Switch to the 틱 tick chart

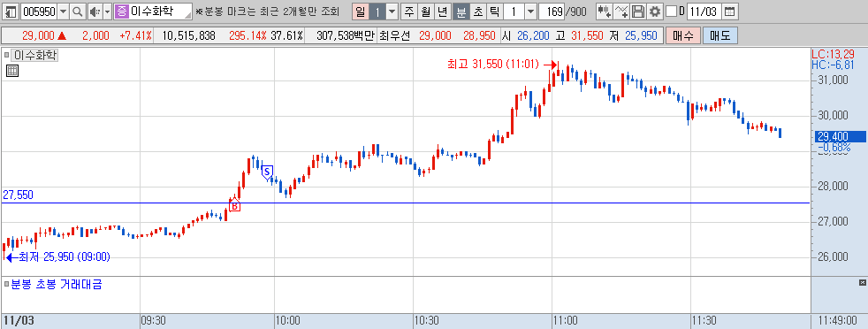click(x=494, y=11)
